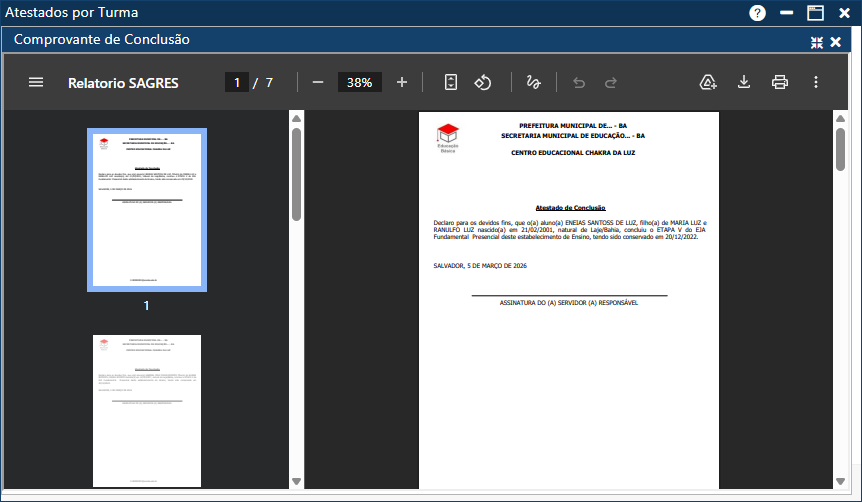The height and width of the screenshot is (502, 862).
Task: Click the page number input field
Action: [x=237, y=82]
